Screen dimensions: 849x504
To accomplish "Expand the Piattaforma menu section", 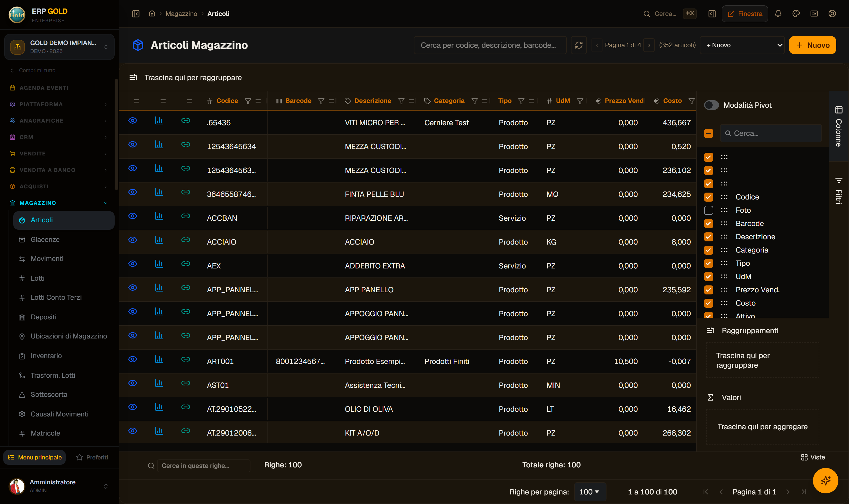I will tap(59, 104).
